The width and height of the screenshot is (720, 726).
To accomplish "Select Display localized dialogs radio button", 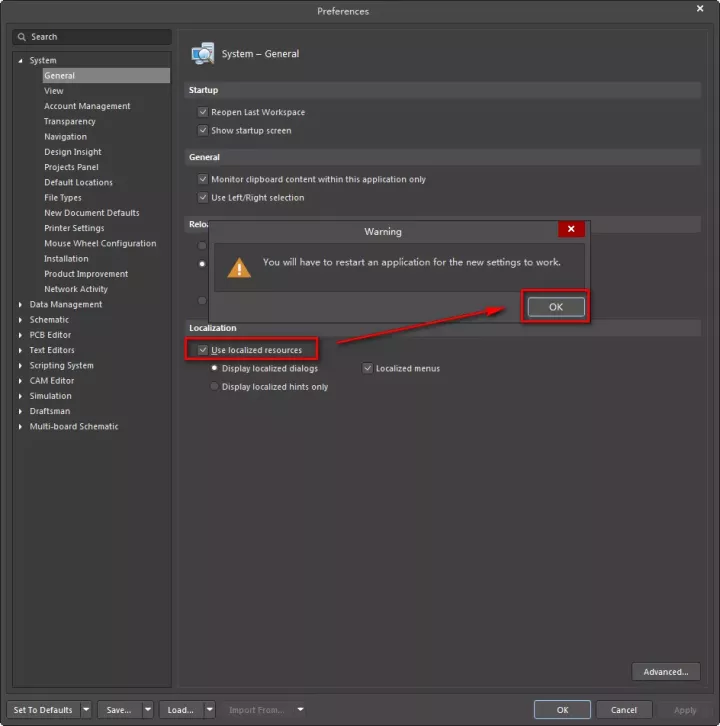I will coord(214,368).
